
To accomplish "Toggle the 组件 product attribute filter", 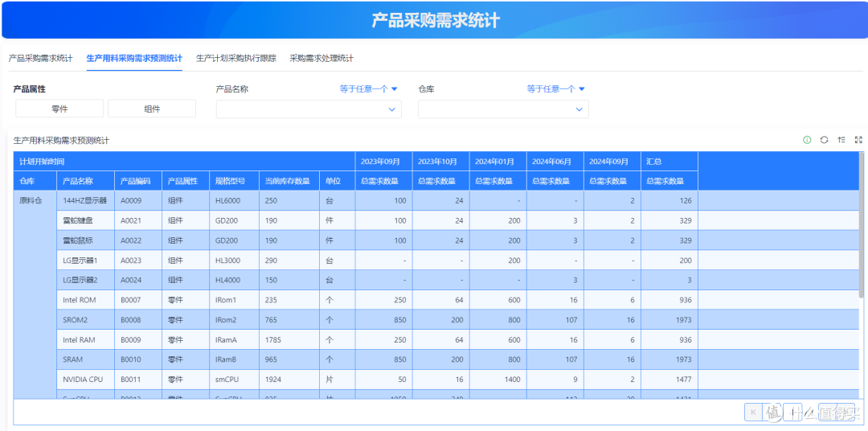I will [152, 109].
